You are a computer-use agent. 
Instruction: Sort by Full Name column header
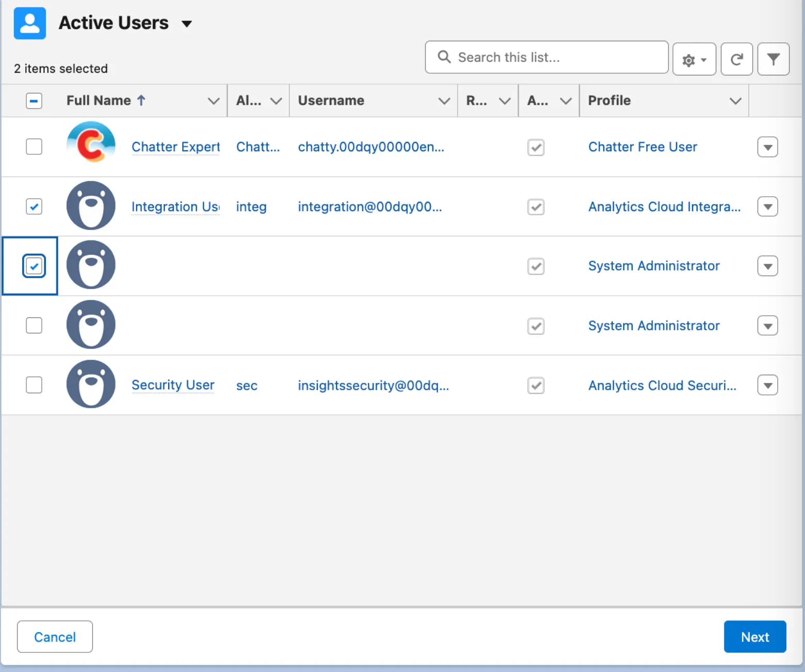tap(106, 101)
